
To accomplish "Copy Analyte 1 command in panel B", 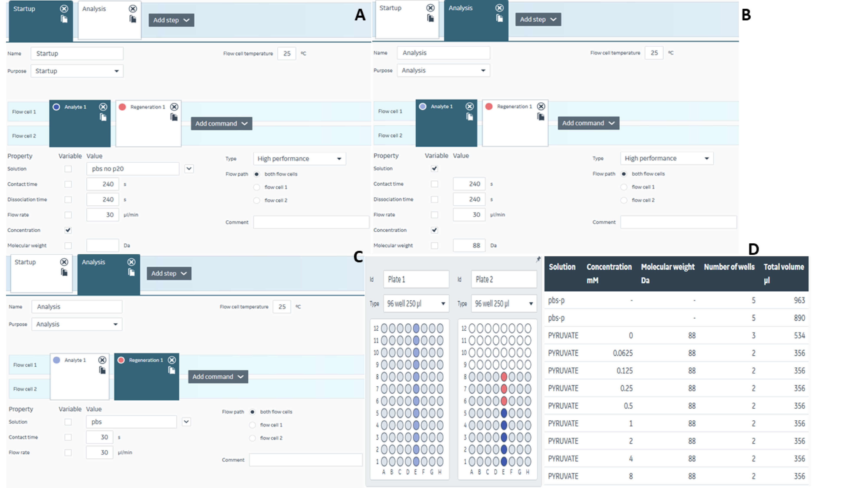I will [x=469, y=116].
